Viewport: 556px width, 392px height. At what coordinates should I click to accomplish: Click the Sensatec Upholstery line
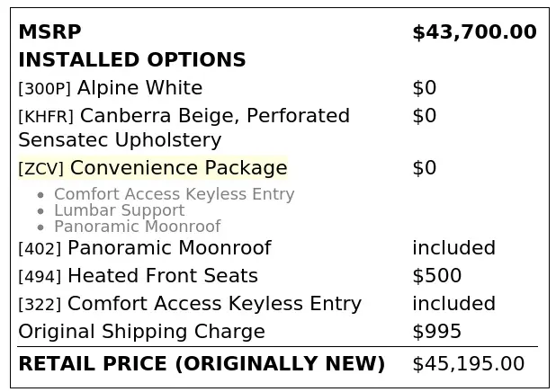click(120, 140)
